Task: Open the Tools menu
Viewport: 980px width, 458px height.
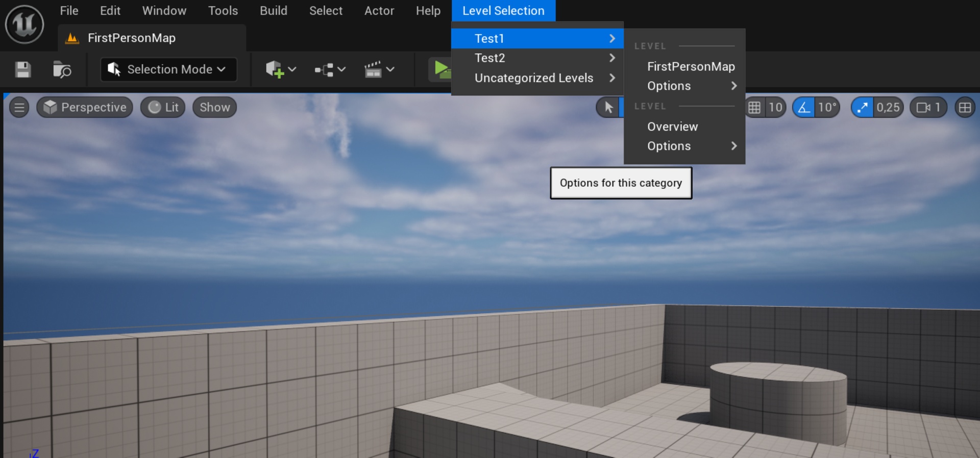Action: coord(223,11)
